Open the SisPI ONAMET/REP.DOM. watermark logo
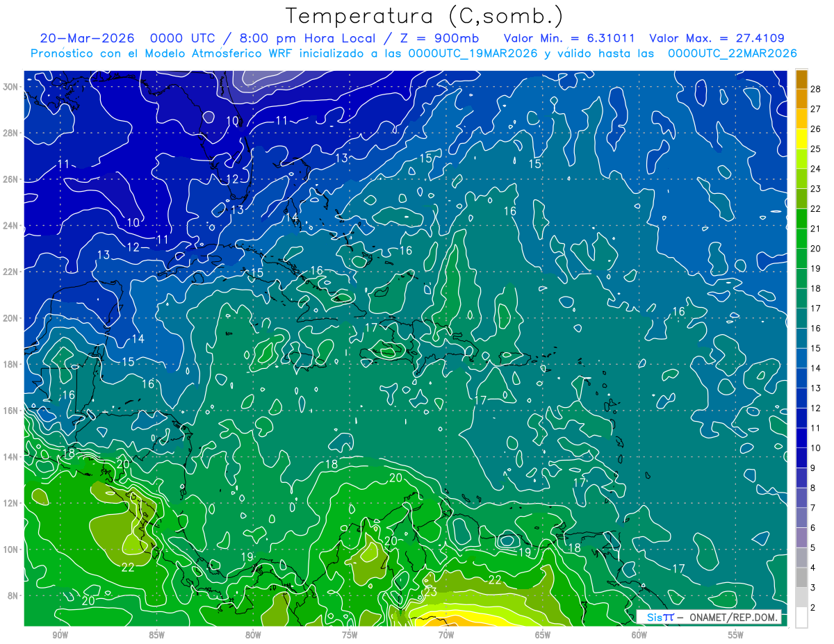The width and height of the screenshot is (834, 644). click(709, 617)
